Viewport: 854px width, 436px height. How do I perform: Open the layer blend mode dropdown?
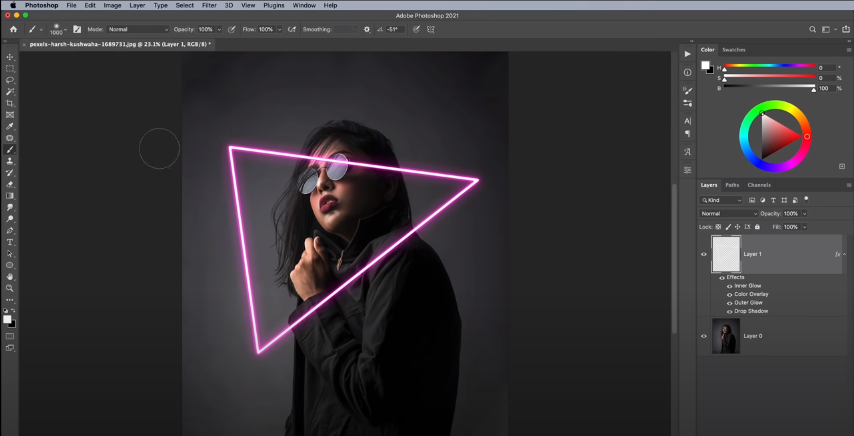(728, 213)
